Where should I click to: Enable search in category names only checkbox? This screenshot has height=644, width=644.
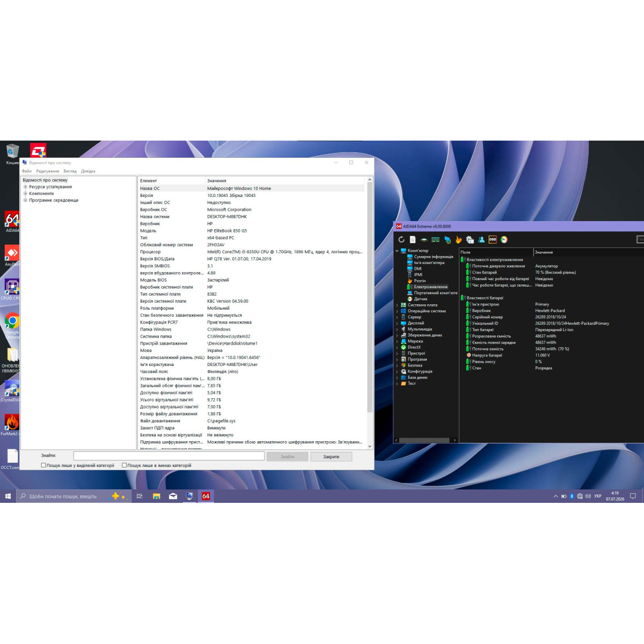point(124,465)
